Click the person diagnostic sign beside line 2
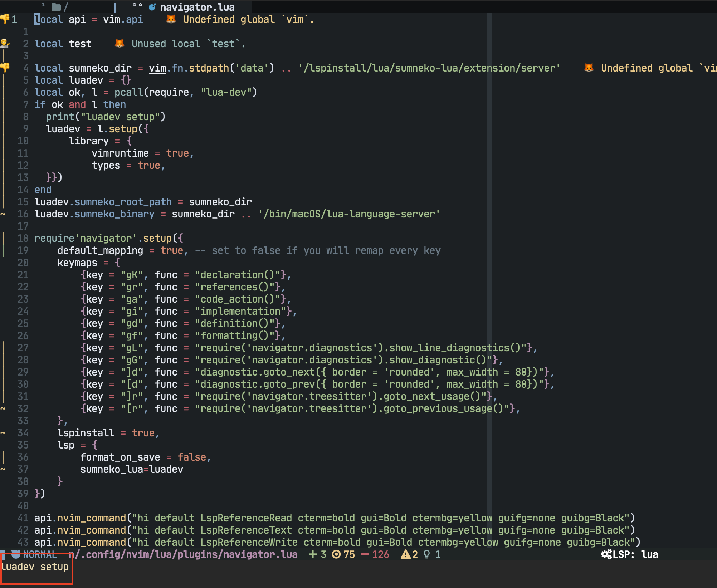The image size is (717, 588). click(x=5, y=44)
